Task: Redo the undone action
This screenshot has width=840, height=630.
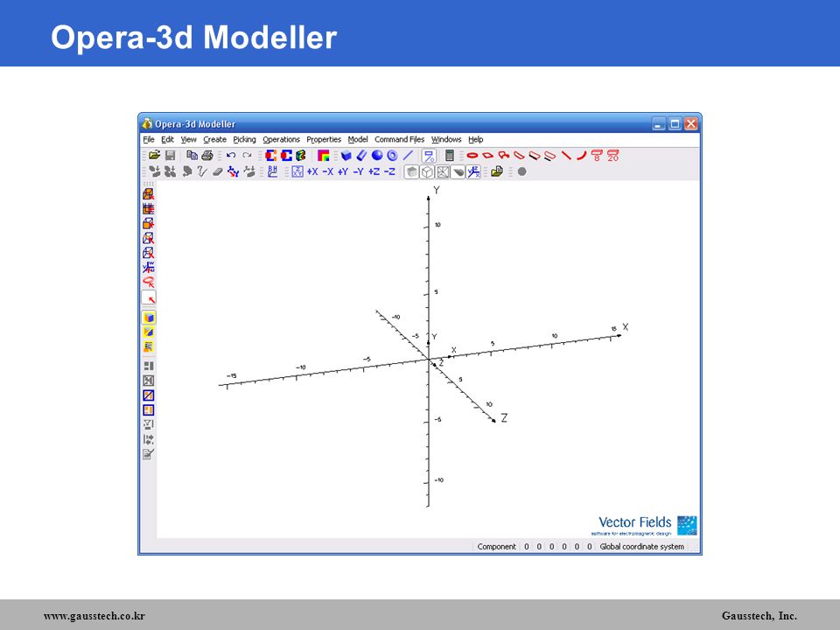Action: coord(247,156)
